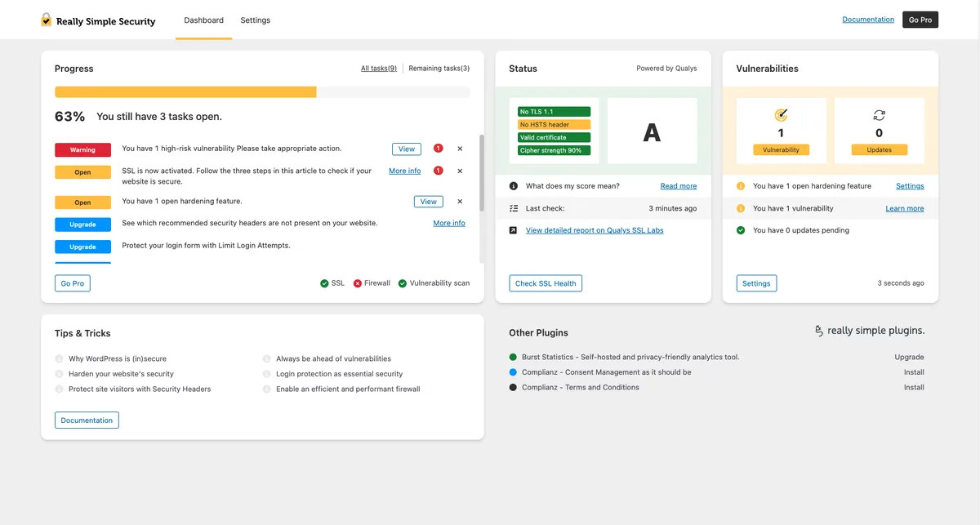Screen dimensions: 980x525
Task: Switch to the Dashboard tab
Action: [x=203, y=20]
